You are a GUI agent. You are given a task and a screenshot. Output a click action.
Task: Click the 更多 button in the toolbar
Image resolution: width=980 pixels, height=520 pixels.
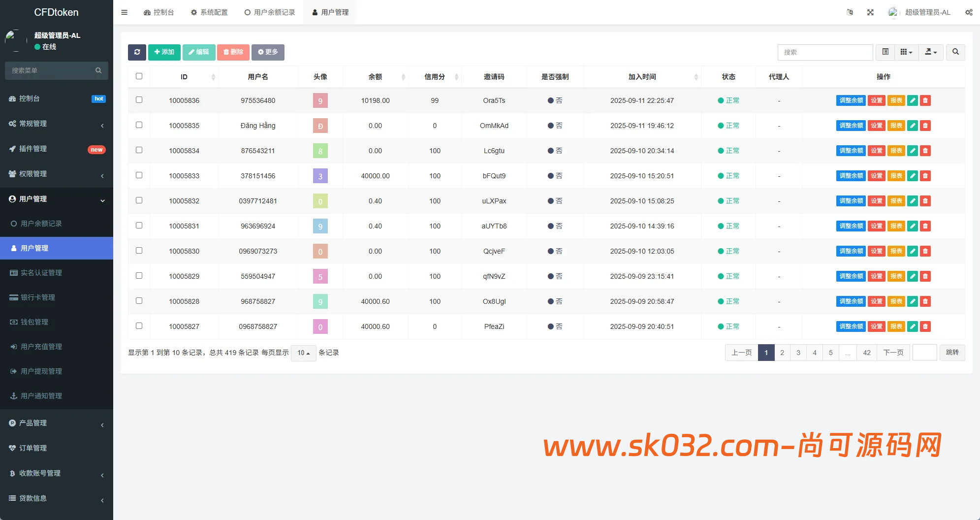[x=268, y=52]
